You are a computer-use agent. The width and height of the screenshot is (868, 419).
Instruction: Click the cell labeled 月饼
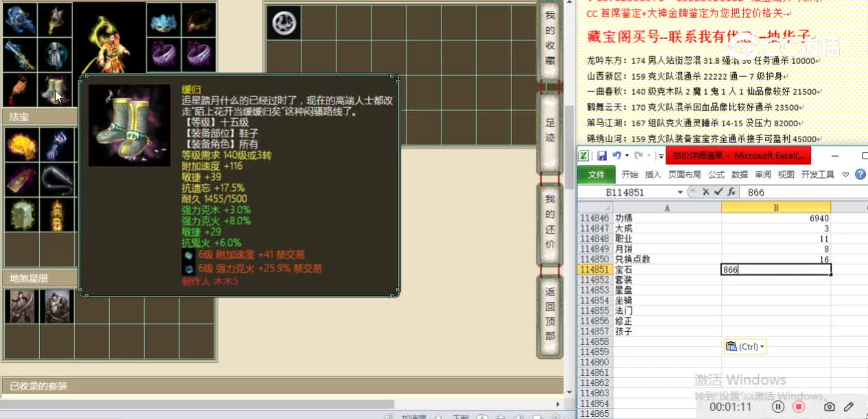coord(667,249)
